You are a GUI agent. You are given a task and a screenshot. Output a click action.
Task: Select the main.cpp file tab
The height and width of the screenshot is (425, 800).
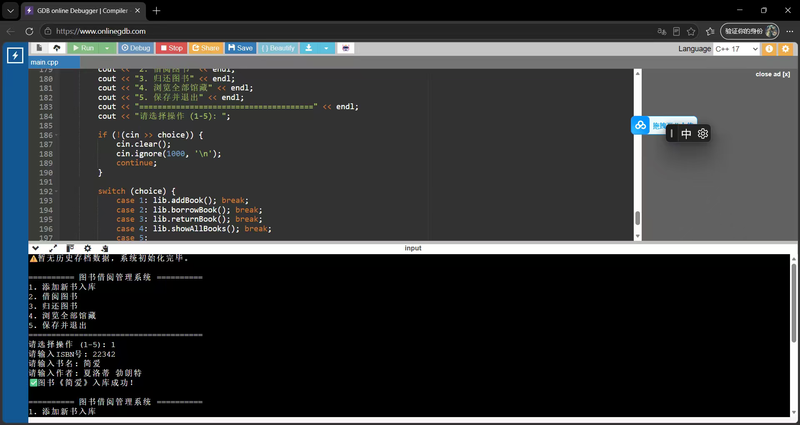(x=54, y=62)
